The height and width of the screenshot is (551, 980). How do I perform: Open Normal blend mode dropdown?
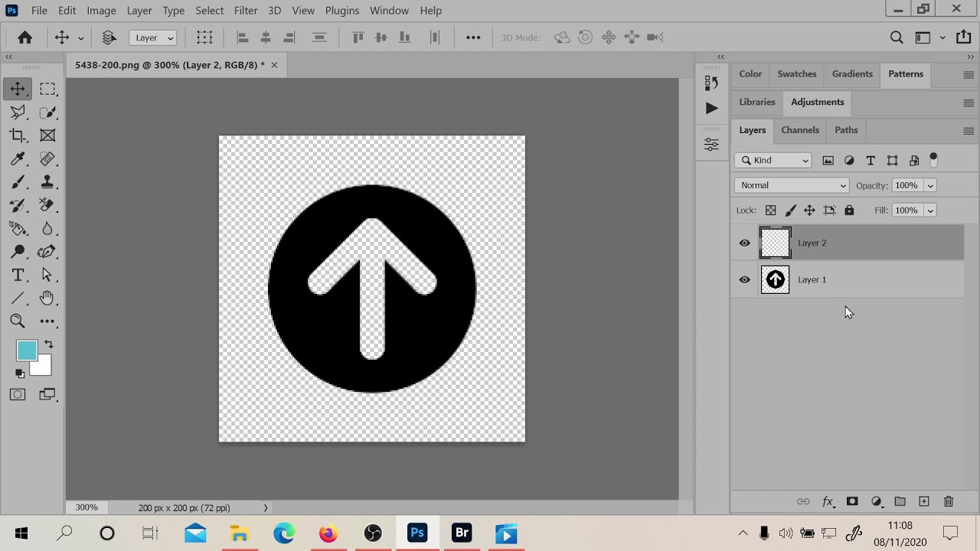tap(792, 185)
